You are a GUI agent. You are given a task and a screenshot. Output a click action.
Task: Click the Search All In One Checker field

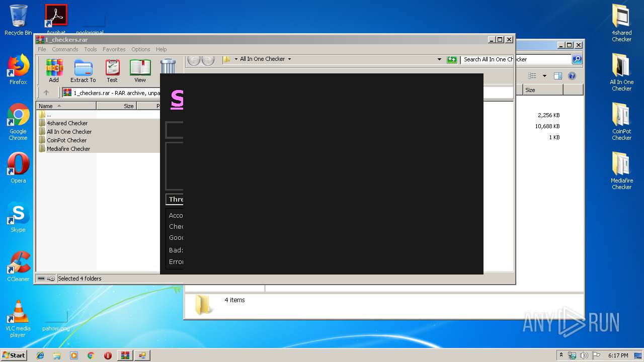516,59
